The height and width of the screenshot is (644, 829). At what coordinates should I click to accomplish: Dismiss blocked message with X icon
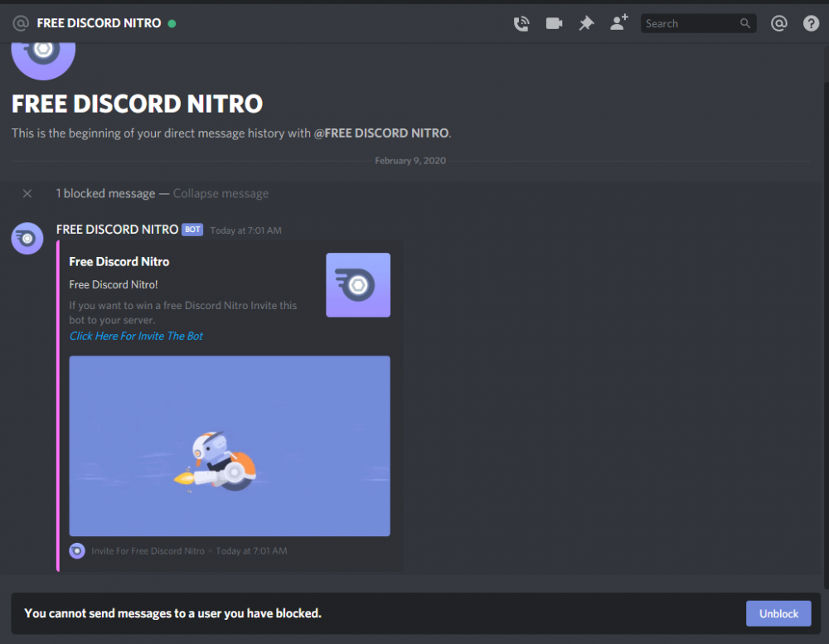27,193
